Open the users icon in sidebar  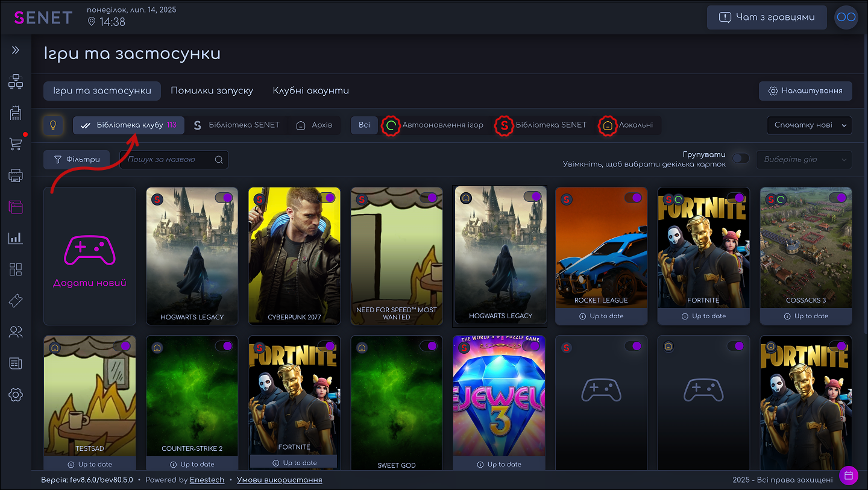16,332
